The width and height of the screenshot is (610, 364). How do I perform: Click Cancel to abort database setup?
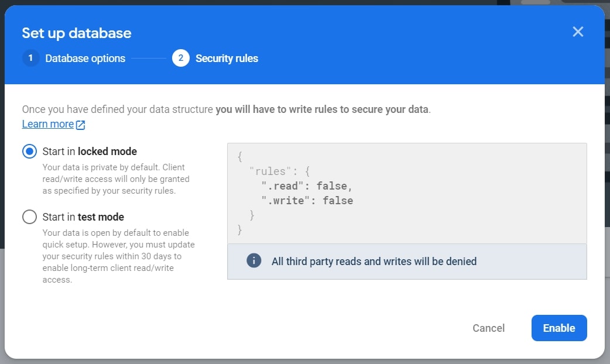[488, 328]
